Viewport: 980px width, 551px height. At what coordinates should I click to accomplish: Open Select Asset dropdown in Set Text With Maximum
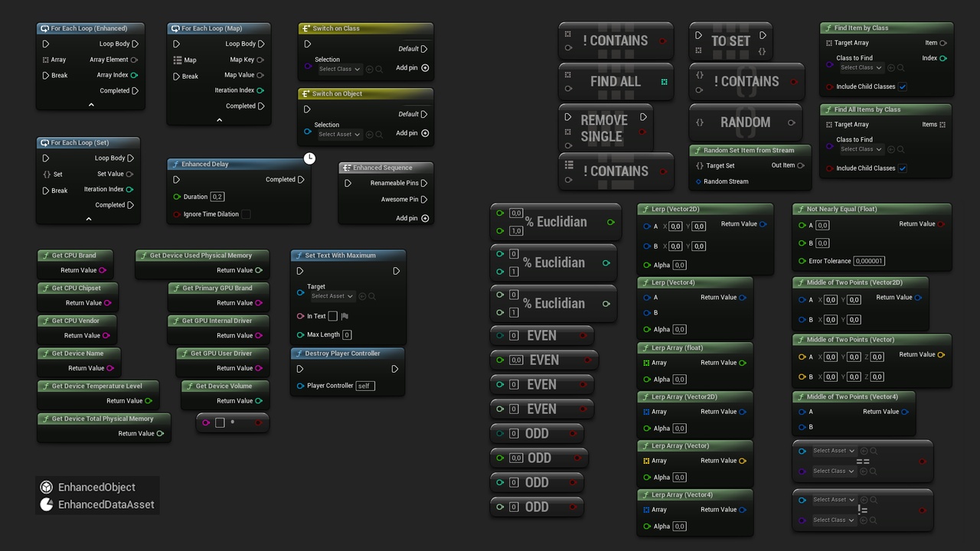[x=332, y=296]
